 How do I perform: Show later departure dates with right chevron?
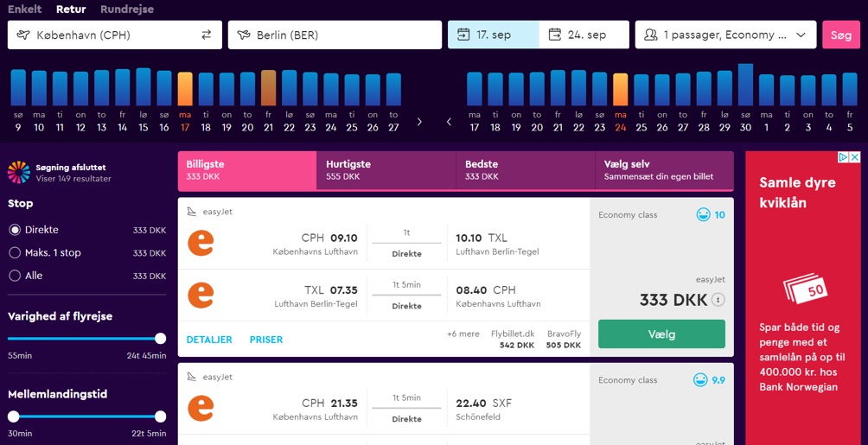pos(419,122)
